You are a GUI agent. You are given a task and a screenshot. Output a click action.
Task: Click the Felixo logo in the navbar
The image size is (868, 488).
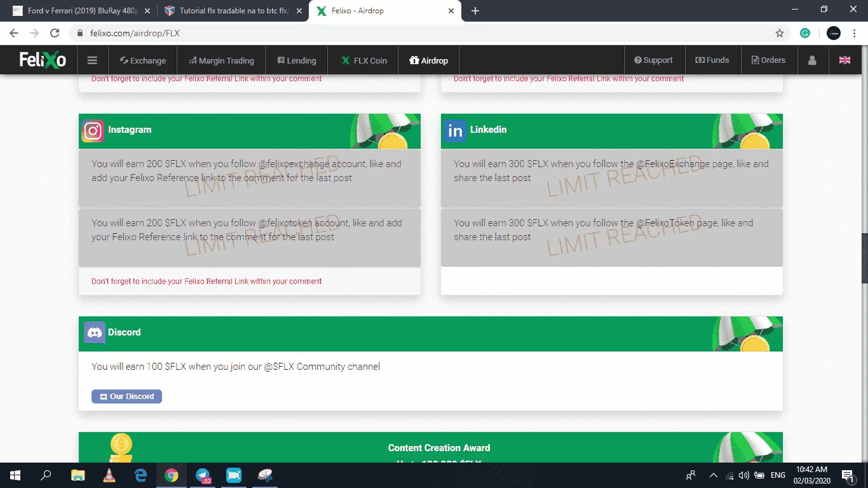pyautogui.click(x=42, y=60)
